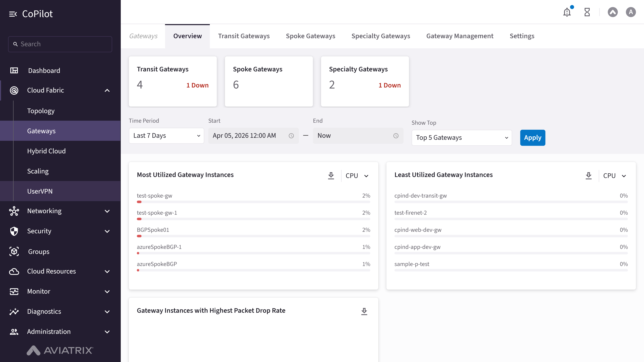This screenshot has width=644, height=362.
Task: Switch to the Spoke Gateways tab
Action: [x=311, y=36]
